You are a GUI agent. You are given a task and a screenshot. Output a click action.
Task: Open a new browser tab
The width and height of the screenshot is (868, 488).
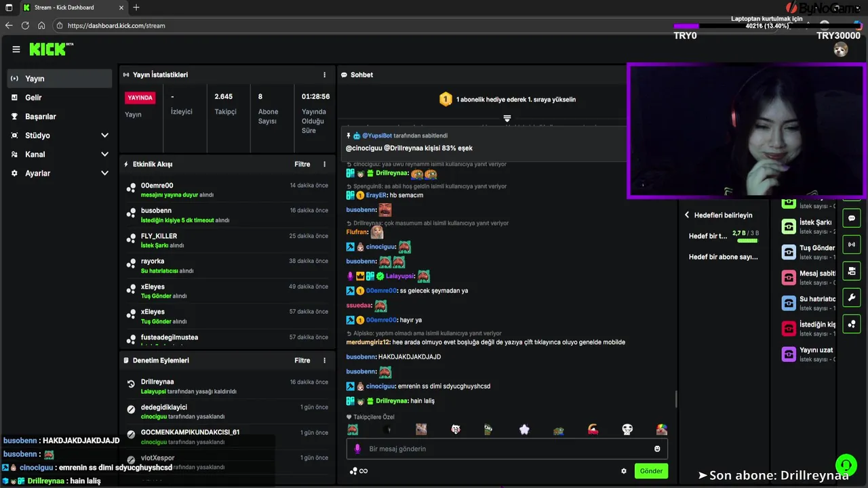tap(136, 7)
